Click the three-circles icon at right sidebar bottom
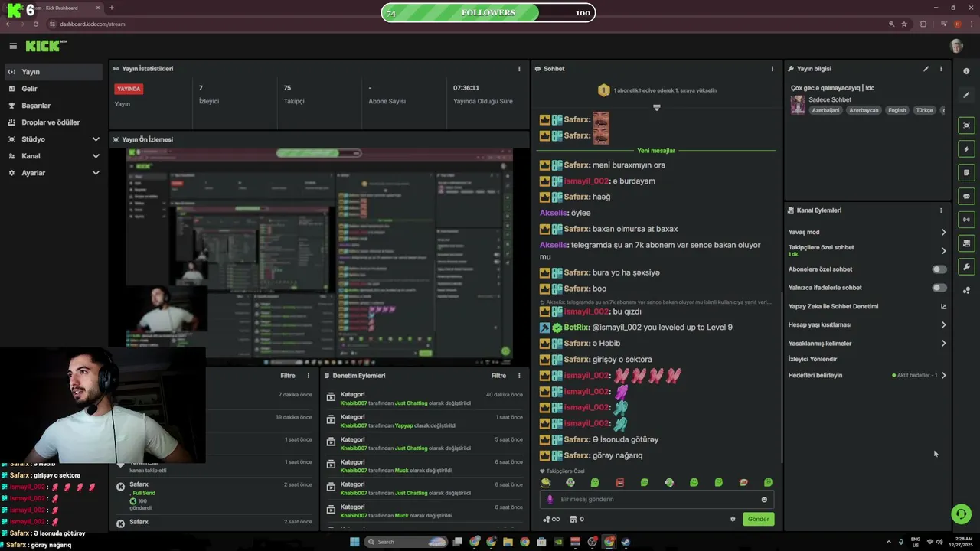 click(x=966, y=290)
